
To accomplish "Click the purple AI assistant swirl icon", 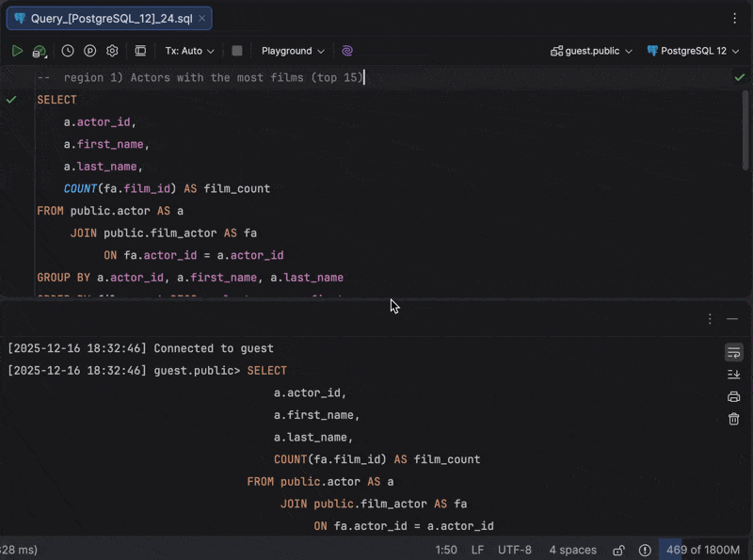I will click(347, 51).
